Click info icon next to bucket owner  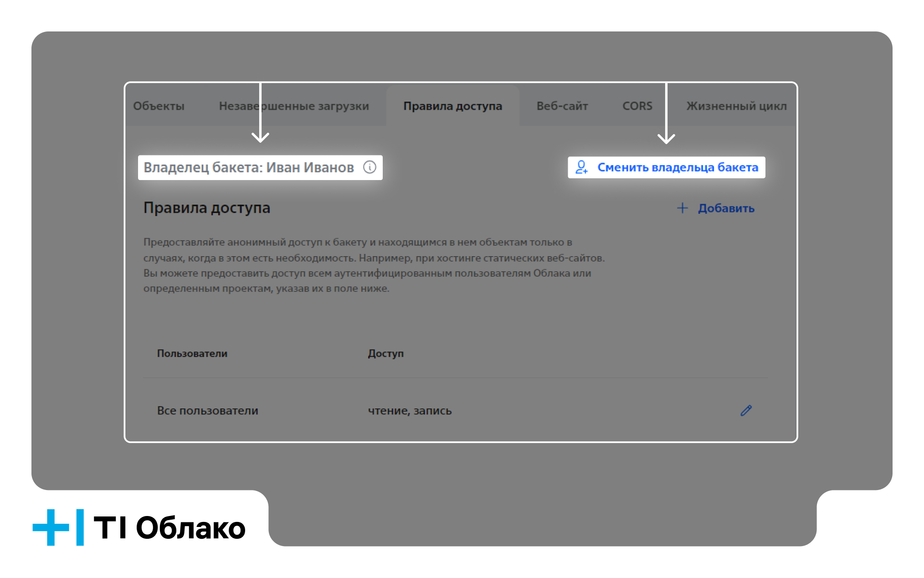pyautogui.click(x=370, y=167)
